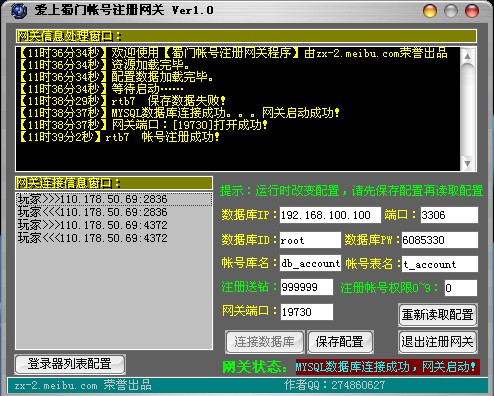Image resolution: width=494 pixels, height=396 pixels.
Task: Click the 注册送钻 999999 field
Action: [x=307, y=287]
